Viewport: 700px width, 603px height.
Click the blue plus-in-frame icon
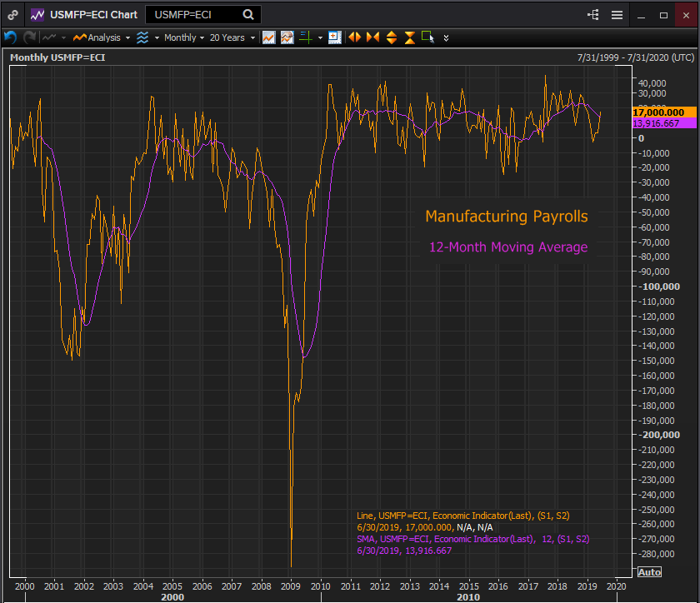coord(334,37)
